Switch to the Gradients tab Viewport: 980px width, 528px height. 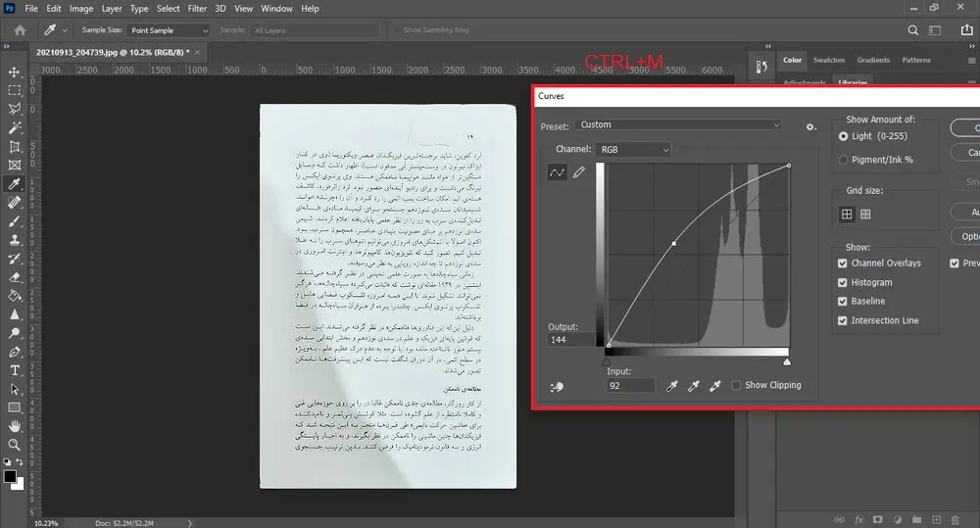[873, 61]
